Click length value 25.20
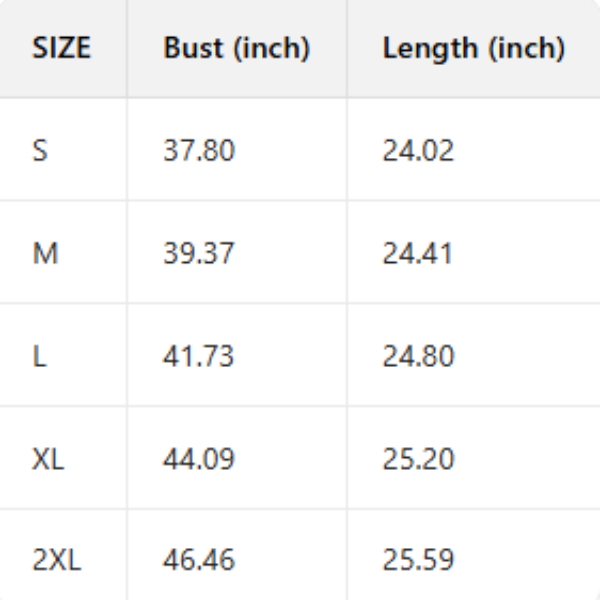The width and height of the screenshot is (600, 600). point(418,460)
